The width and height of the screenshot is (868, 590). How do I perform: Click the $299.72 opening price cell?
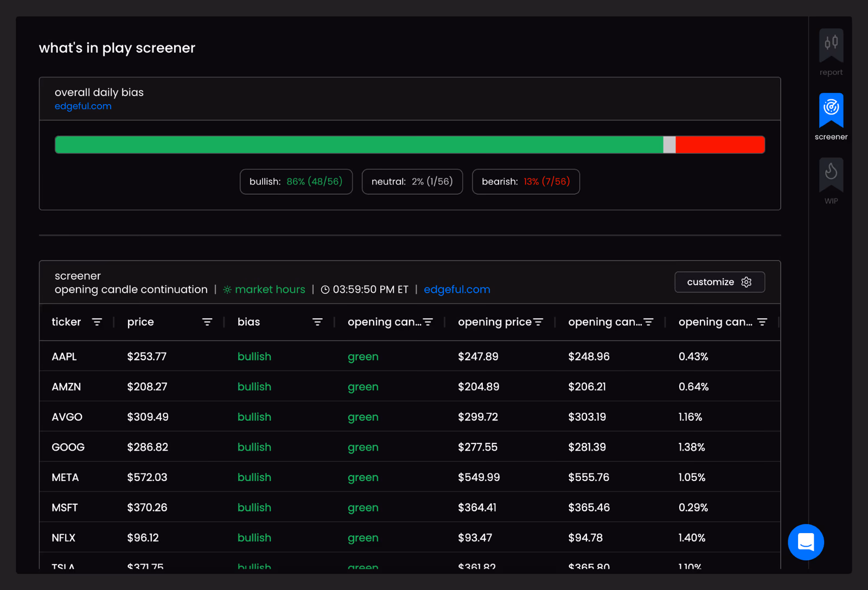point(478,417)
